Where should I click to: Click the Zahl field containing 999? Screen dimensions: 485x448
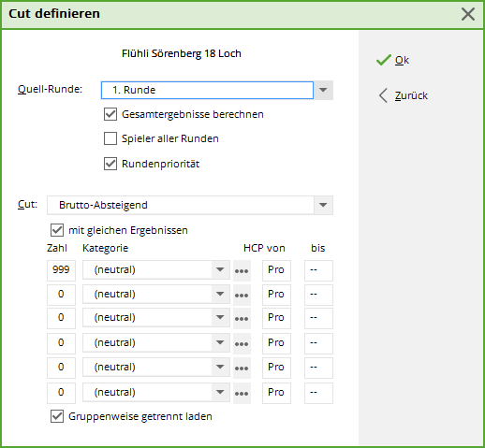pyautogui.click(x=61, y=270)
